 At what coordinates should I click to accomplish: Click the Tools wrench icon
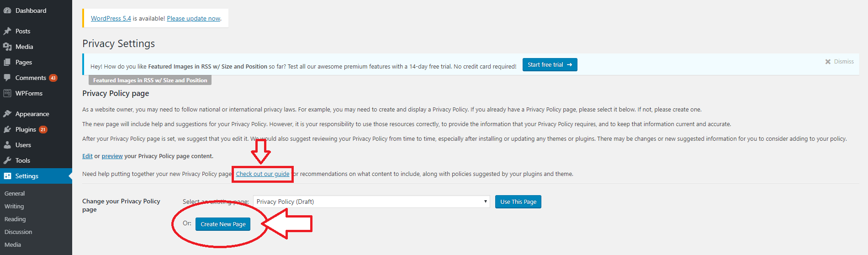(7, 160)
